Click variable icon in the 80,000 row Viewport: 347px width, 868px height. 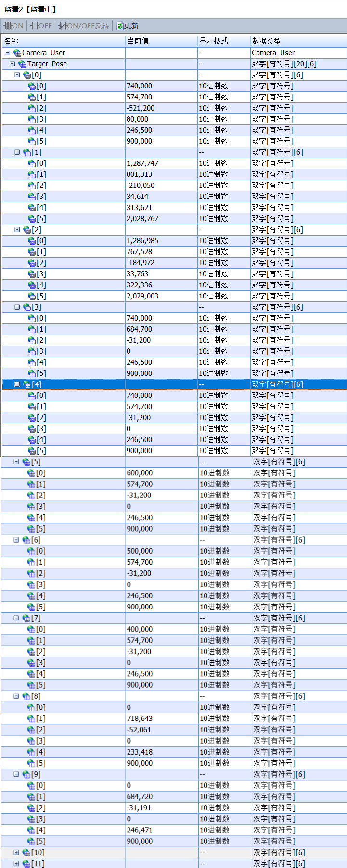(32, 119)
